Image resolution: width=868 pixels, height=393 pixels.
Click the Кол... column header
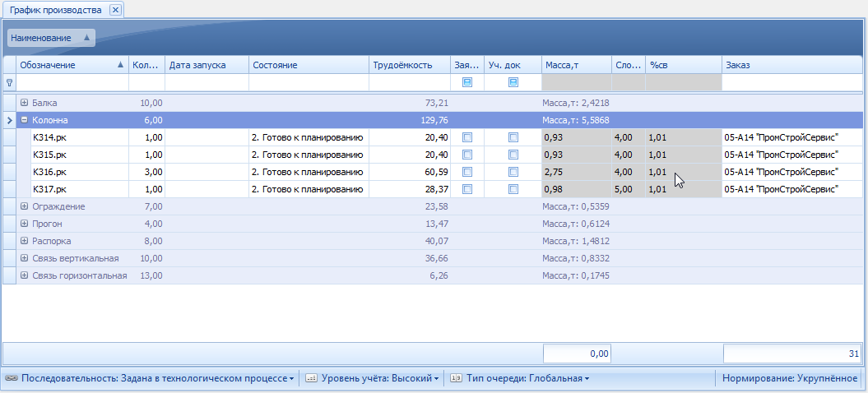[146, 65]
